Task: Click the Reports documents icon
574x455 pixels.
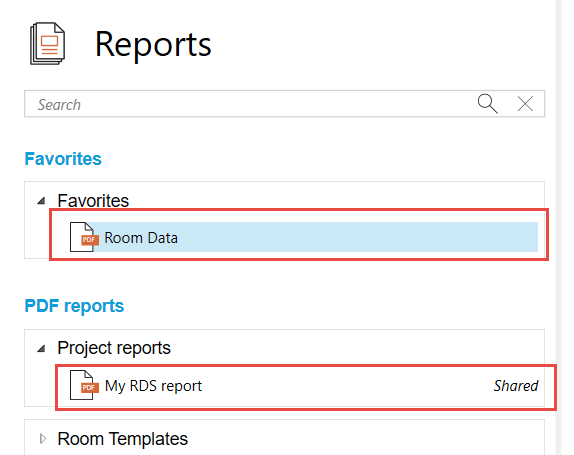Action: [x=48, y=44]
